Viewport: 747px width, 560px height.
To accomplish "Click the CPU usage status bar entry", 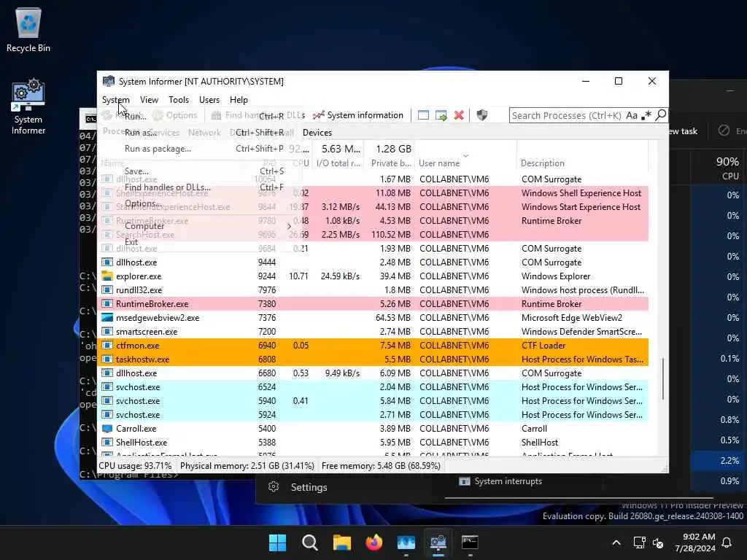I will click(x=135, y=466).
